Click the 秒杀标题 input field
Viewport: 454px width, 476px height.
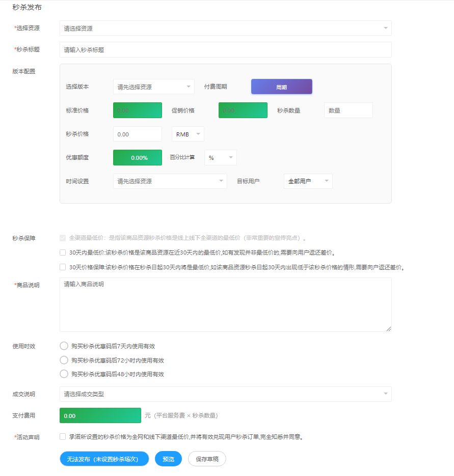click(225, 50)
